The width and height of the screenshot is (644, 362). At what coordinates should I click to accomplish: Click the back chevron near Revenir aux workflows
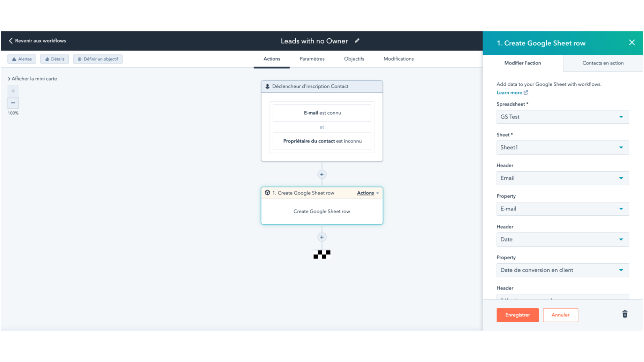[11, 40]
